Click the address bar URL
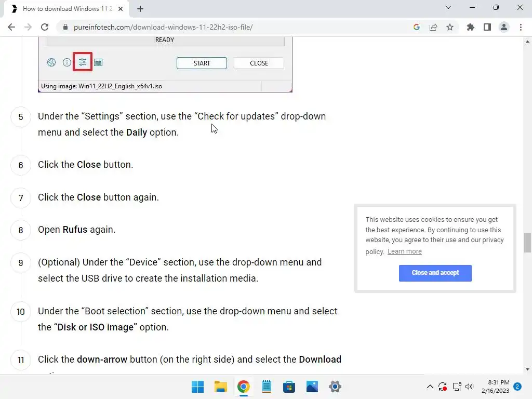Viewport: 532px width, 399px height. (163, 27)
